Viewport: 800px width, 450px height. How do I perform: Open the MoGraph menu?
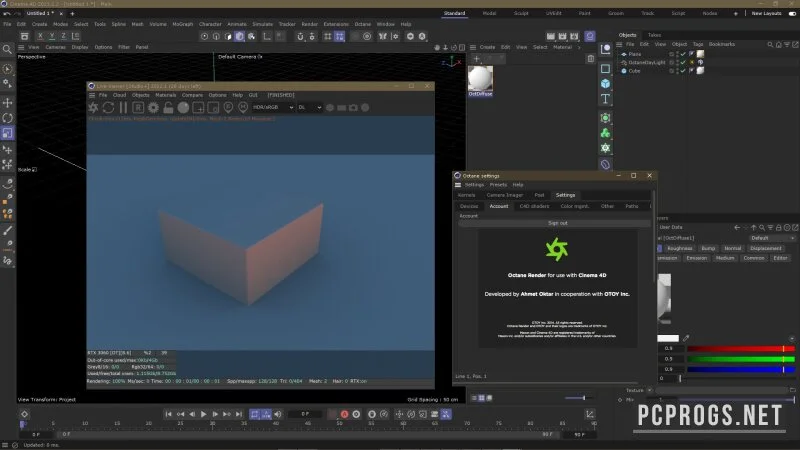183,24
